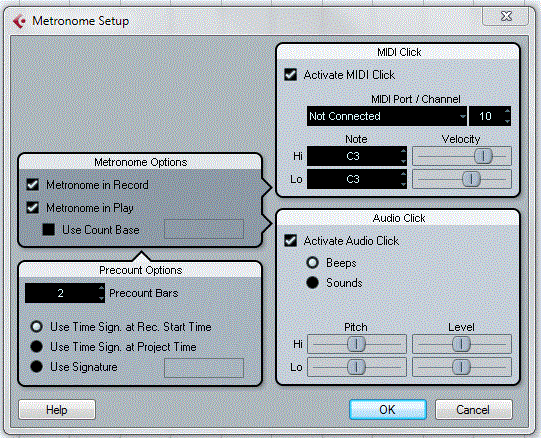Select Use Time Sign. at Project Time
This screenshot has width=541, height=438.
pyautogui.click(x=37, y=347)
